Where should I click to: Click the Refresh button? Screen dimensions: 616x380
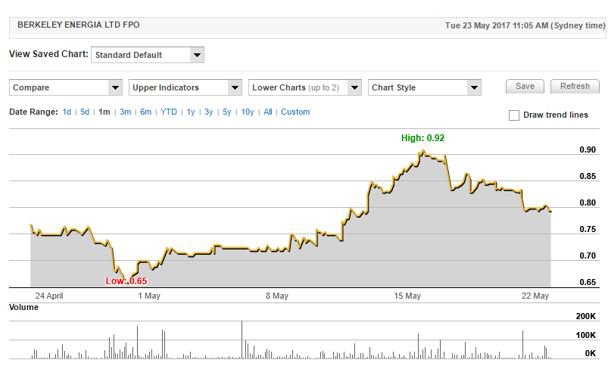575,86
